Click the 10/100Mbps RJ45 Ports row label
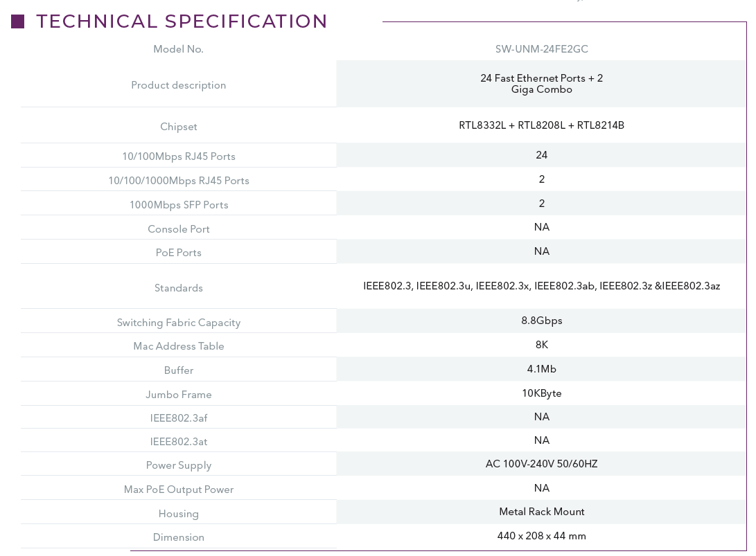 [178, 156]
